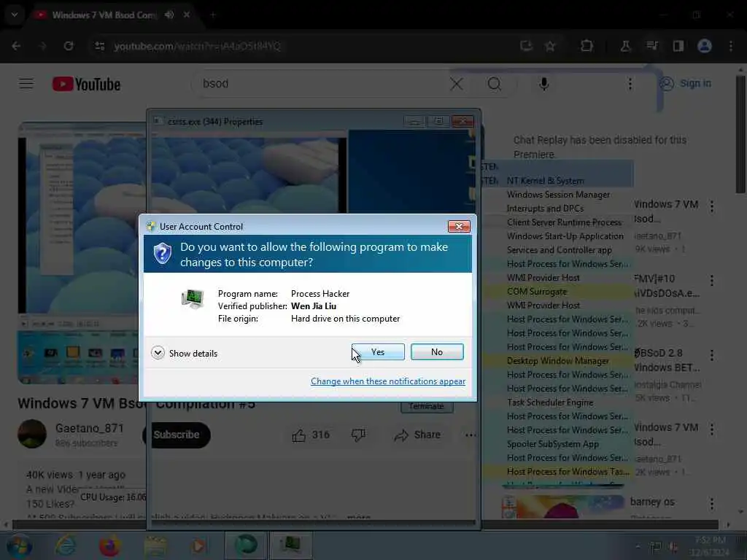Screen dimensions: 747x560
Task: Expand Show details chevron in UAC dialog
Action: [158, 353]
